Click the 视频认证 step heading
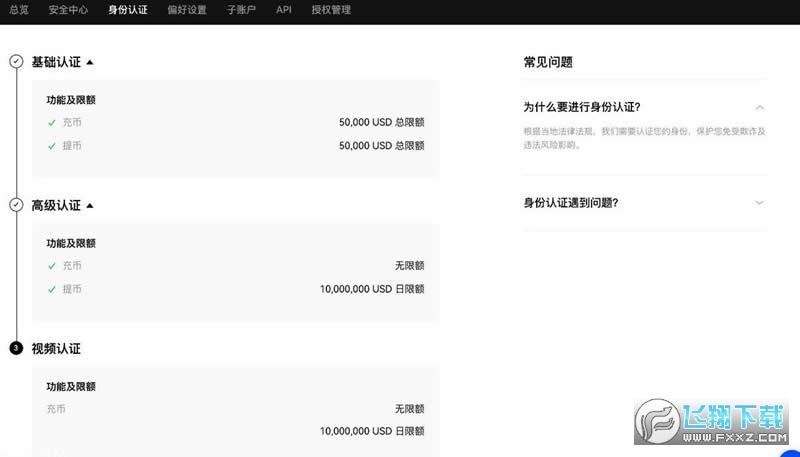Image resolution: width=800 pixels, height=457 pixels. tap(56, 349)
